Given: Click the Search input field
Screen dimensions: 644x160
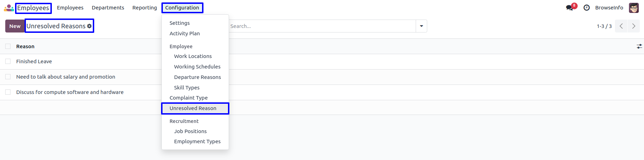Looking at the screenshot, I should [x=321, y=26].
